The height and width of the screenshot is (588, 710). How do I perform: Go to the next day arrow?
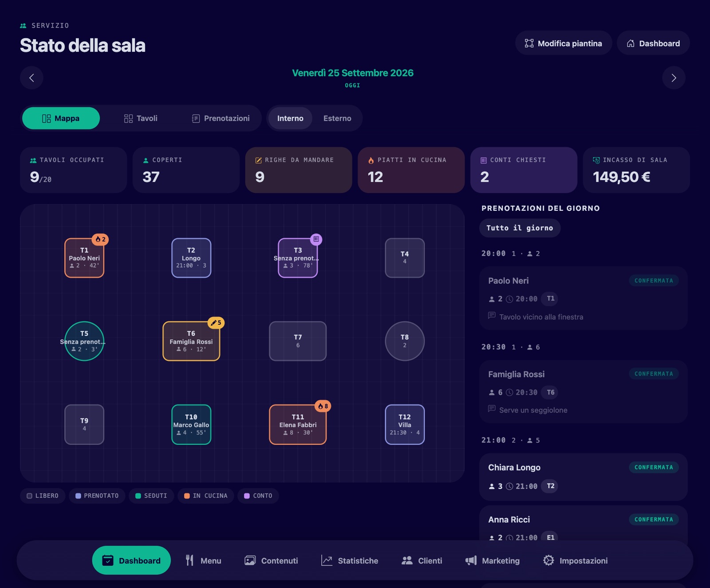pyautogui.click(x=674, y=78)
